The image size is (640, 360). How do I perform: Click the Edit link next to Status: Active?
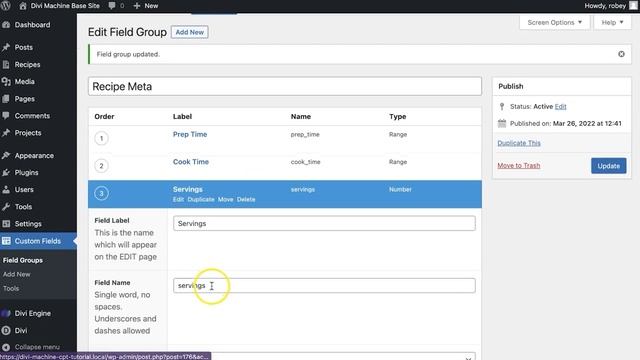tap(560, 107)
